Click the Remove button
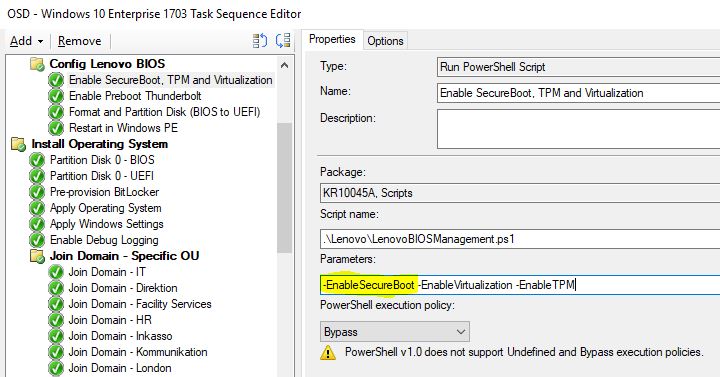 (79, 41)
